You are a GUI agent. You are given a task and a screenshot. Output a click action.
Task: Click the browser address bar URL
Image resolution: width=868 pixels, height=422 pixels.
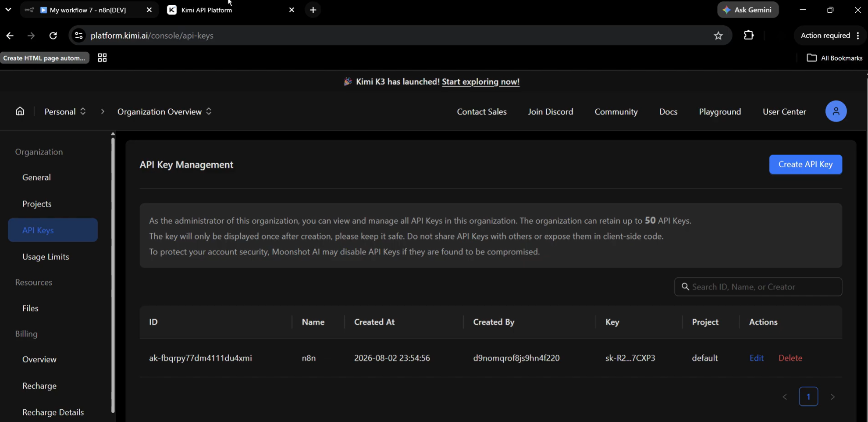point(152,36)
